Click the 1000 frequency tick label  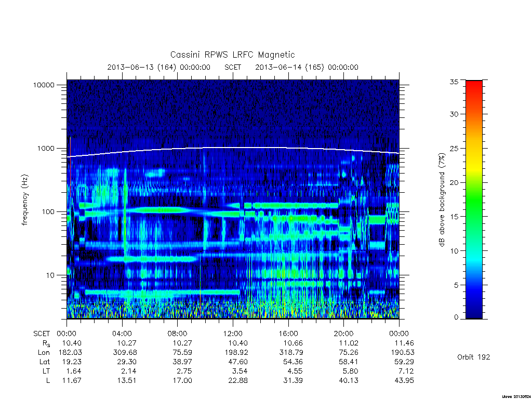tap(46, 148)
